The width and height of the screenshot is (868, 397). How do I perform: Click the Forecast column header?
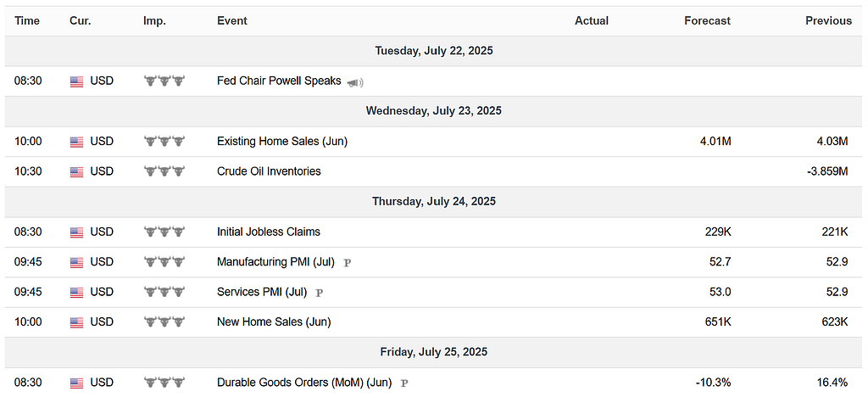(708, 21)
